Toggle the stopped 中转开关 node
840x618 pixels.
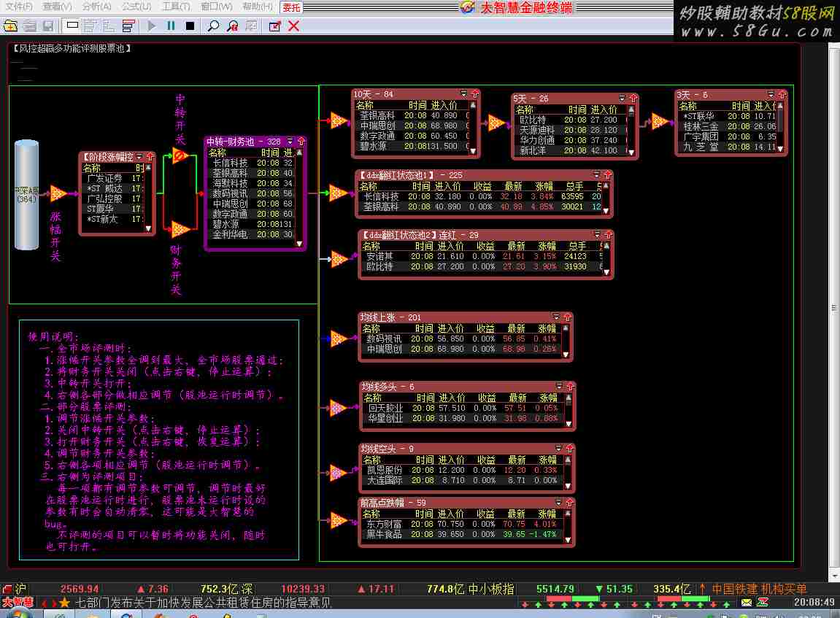point(180,156)
